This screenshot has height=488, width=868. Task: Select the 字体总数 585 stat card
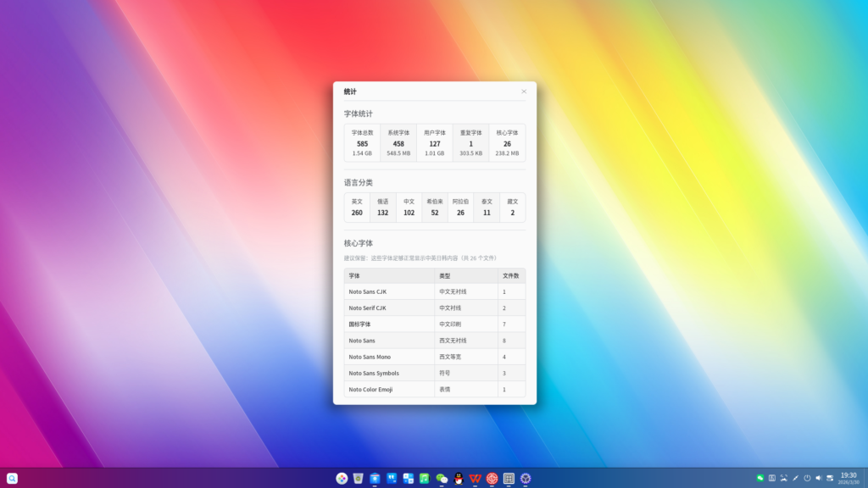362,143
